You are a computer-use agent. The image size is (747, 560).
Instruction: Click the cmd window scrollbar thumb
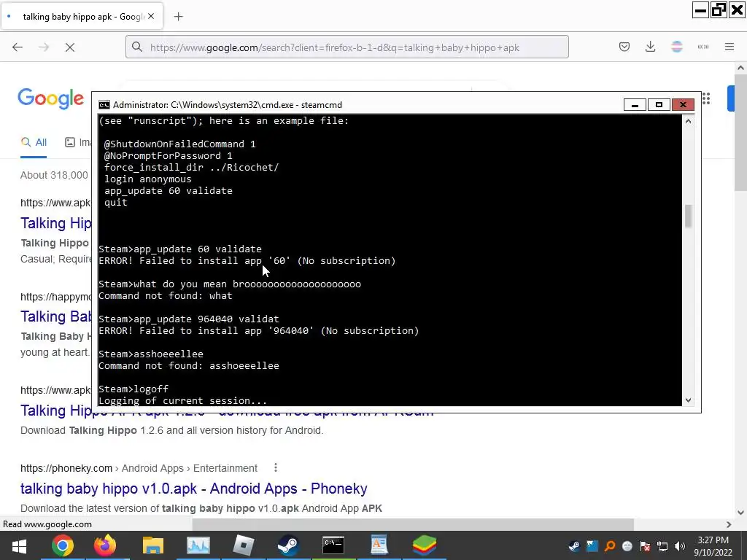click(x=688, y=216)
